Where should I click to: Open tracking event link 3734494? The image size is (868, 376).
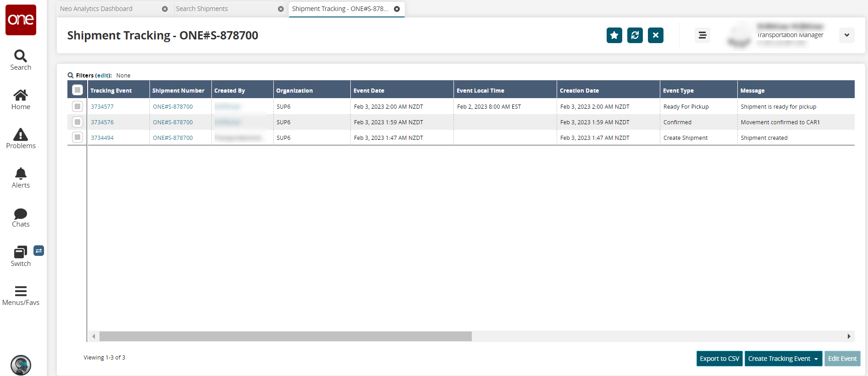102,138
